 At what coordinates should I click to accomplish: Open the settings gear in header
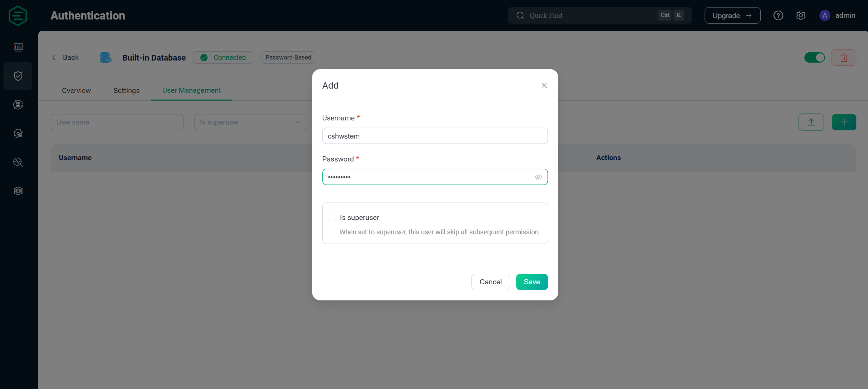(801, 15)
